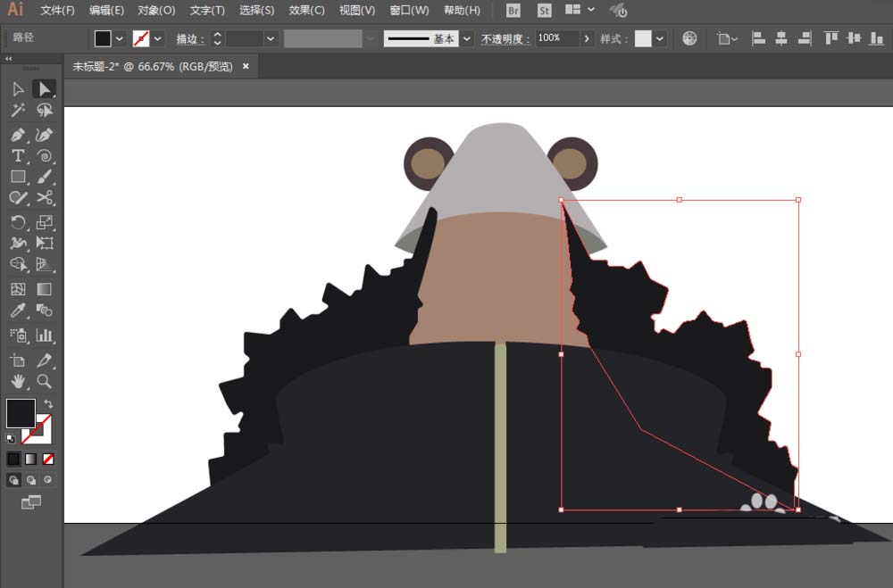The height and width of the screenshot is (588, 893).
Task: Switch to Gradient paint mode
Action: click(31, 459)
